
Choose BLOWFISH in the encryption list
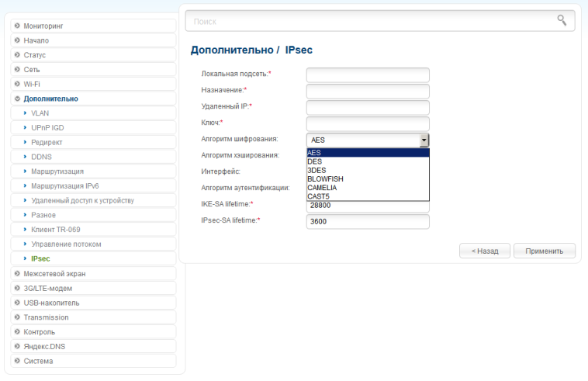[x=368, y=179]
